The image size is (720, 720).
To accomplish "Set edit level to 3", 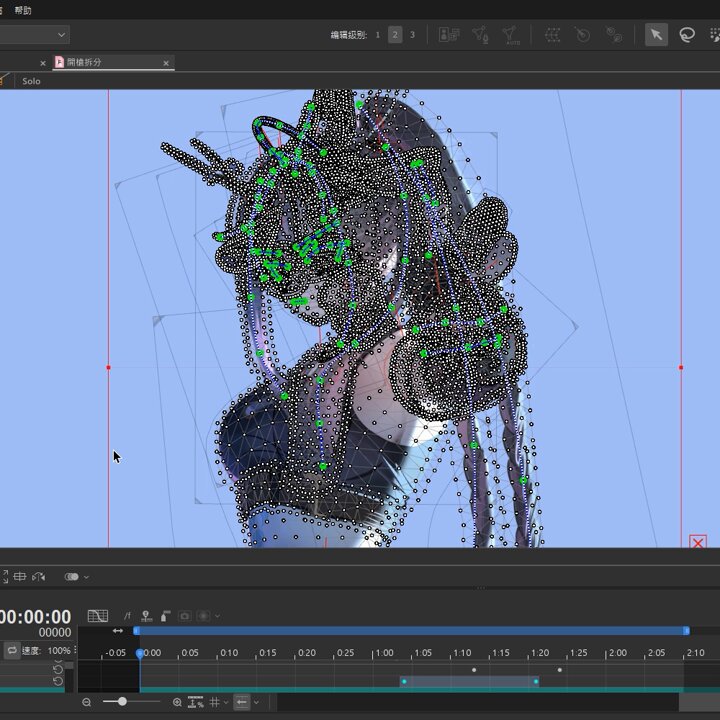I will (412, 35).
